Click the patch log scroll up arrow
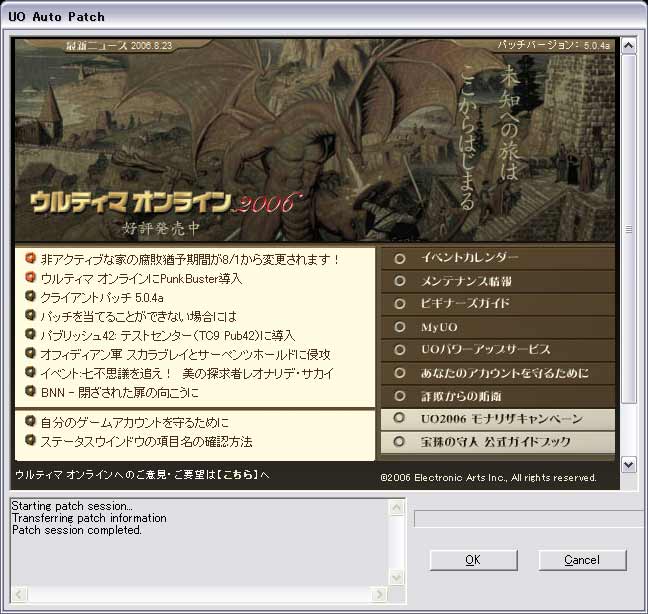The width and height of the screenshot is (648, 614). [397, 507]
